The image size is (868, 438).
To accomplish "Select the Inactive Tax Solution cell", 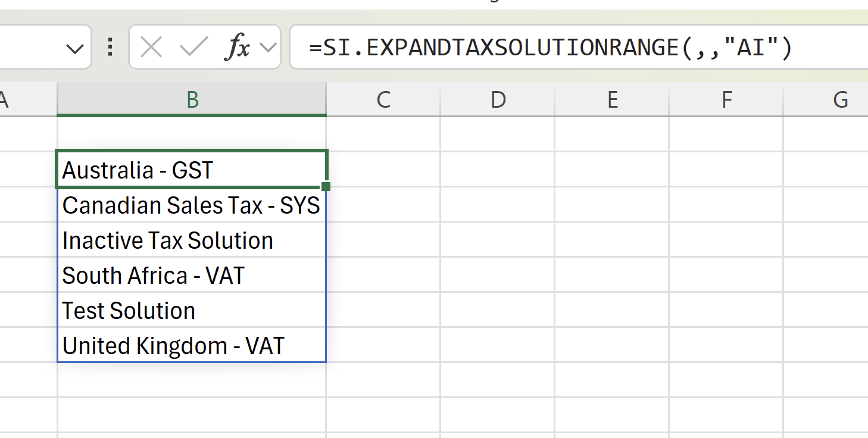I will click(192, 240).
